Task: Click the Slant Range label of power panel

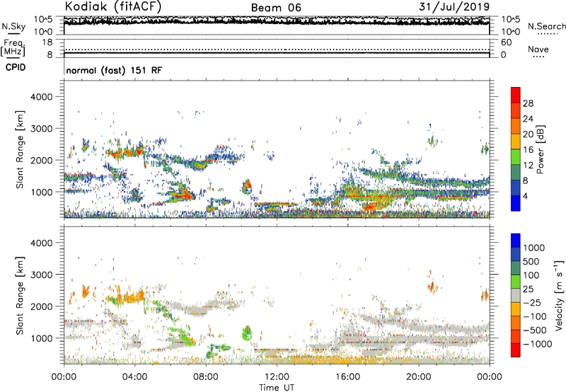Action: click(x=20, y=149)
